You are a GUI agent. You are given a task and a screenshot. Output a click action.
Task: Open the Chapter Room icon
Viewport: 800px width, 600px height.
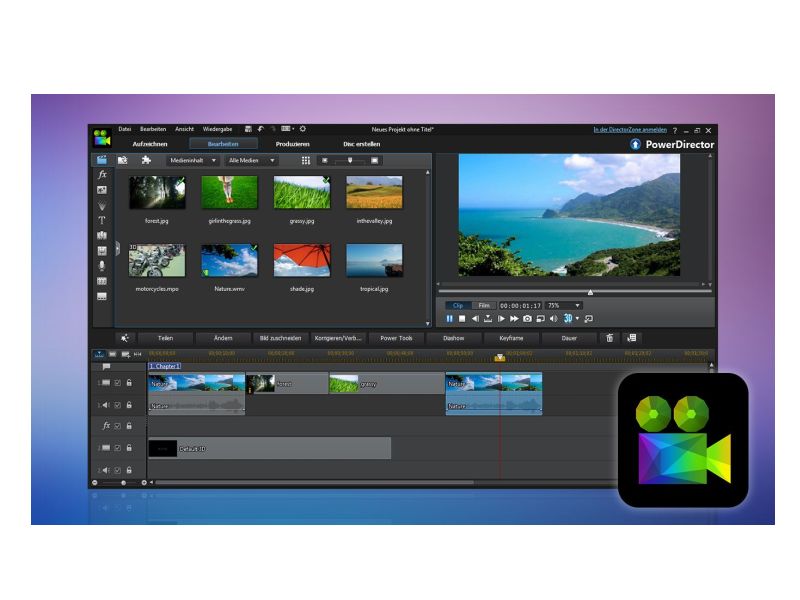[x=102, y=281]
